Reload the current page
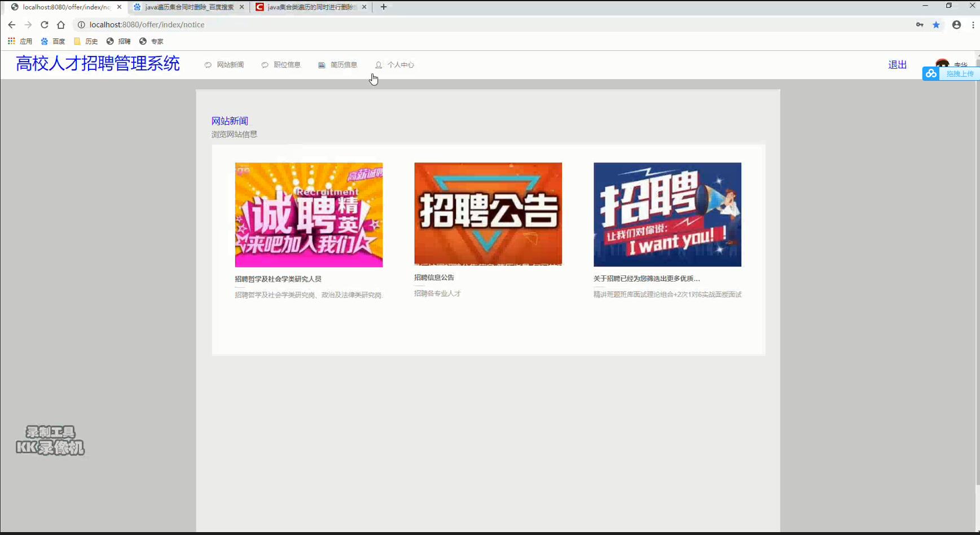This screenshot has height=535, width=980. point(44,25)
